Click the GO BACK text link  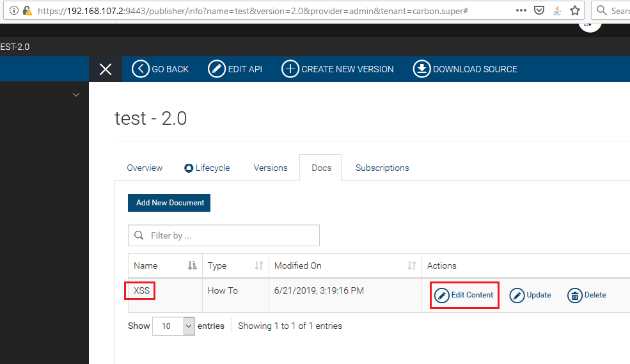[x=170, y=69]
